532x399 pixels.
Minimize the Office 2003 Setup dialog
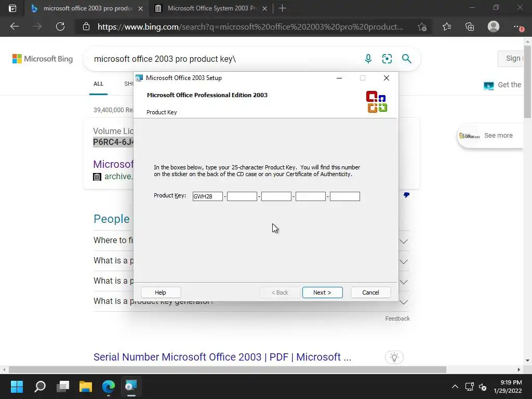339,78
